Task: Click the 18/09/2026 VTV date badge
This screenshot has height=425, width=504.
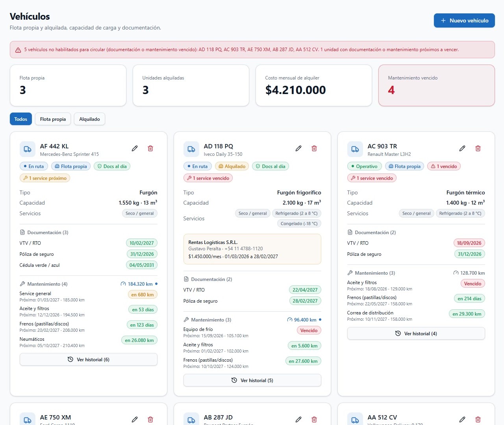Action: coord(469,243)
